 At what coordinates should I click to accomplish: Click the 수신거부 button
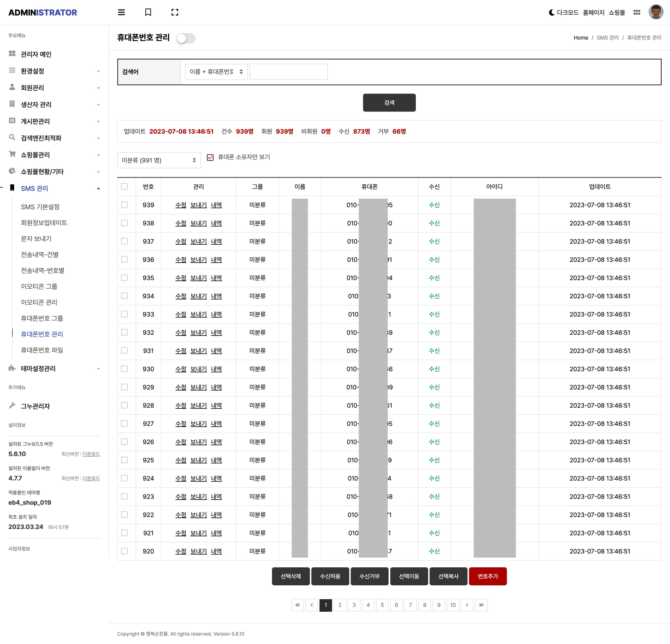point(370,576)
